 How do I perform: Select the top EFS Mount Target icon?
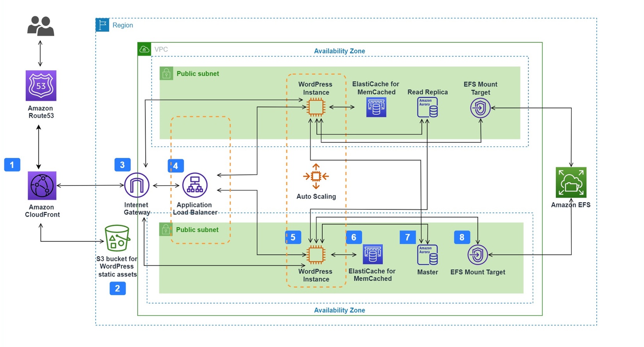480,108
